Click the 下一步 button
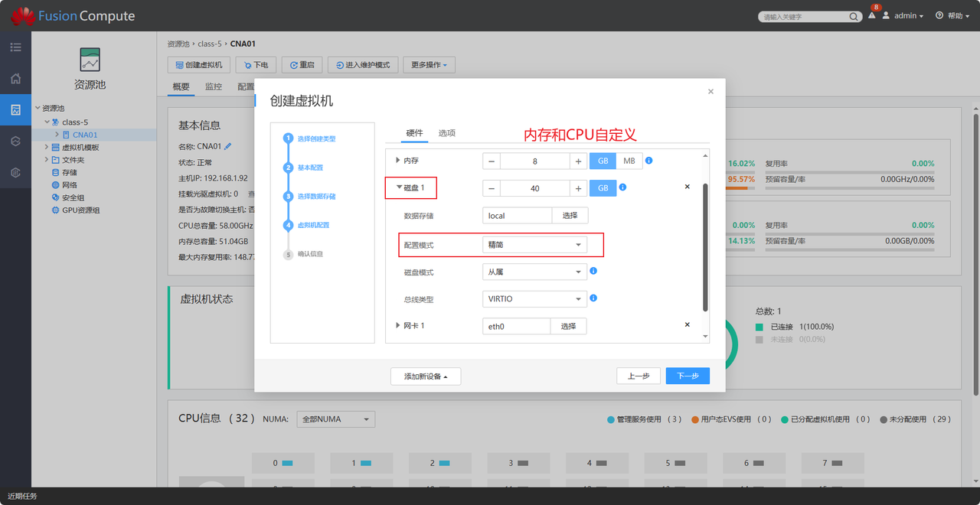980x505 pixels. coord(687,376)
